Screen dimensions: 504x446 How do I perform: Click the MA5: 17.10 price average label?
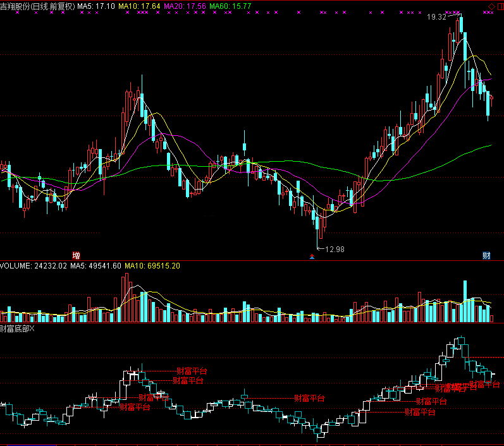coord(95,6)
